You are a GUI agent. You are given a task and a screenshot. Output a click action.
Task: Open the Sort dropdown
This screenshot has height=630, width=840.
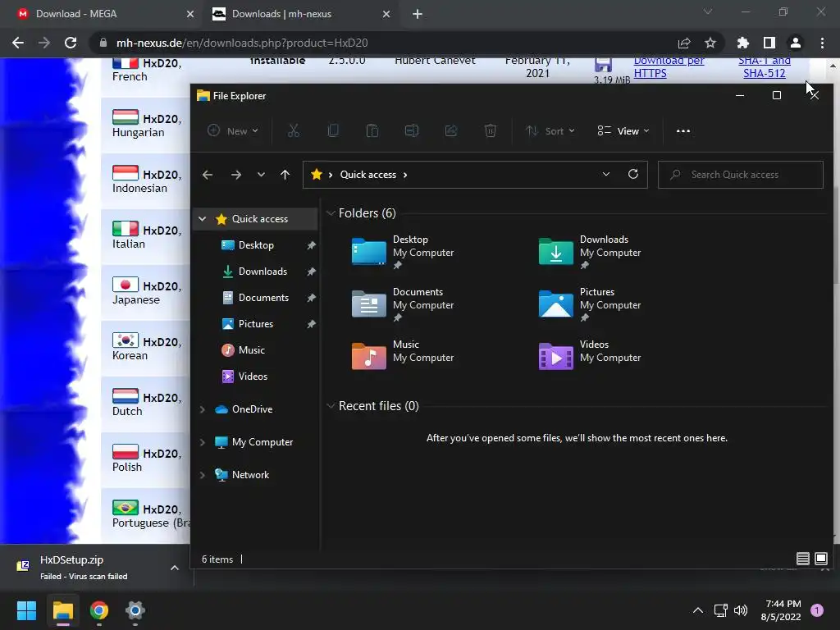pyautogui.click(x=550, y=130)
